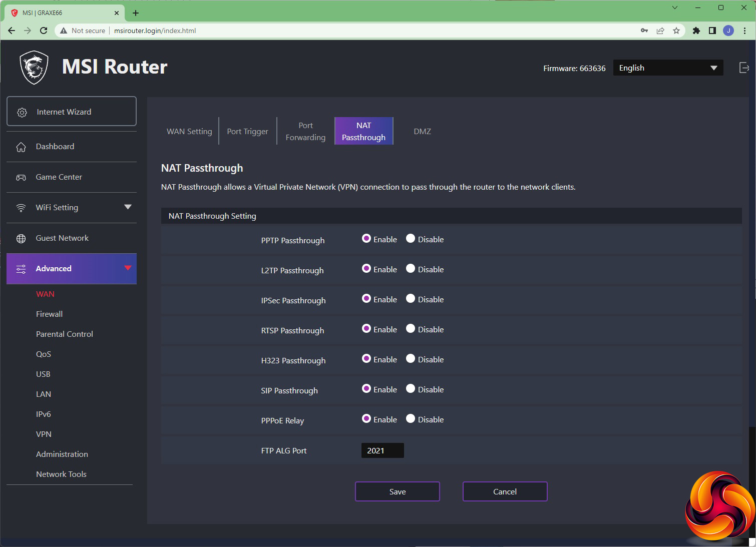Click the share page icon in address bar

pos(660,31)
